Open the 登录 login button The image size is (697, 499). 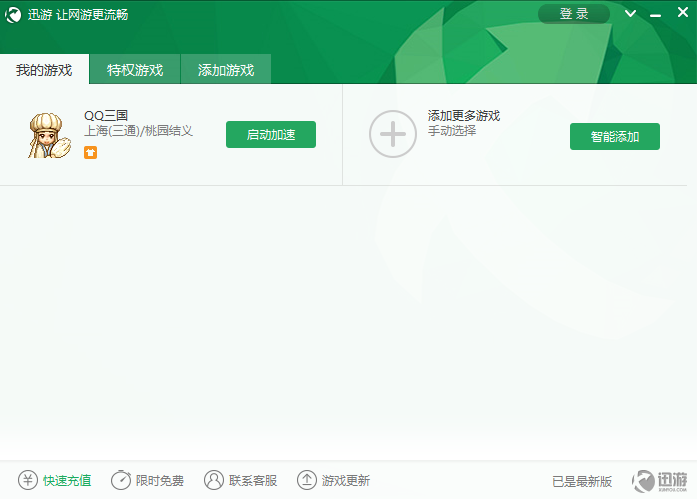[x=573, y=14]
